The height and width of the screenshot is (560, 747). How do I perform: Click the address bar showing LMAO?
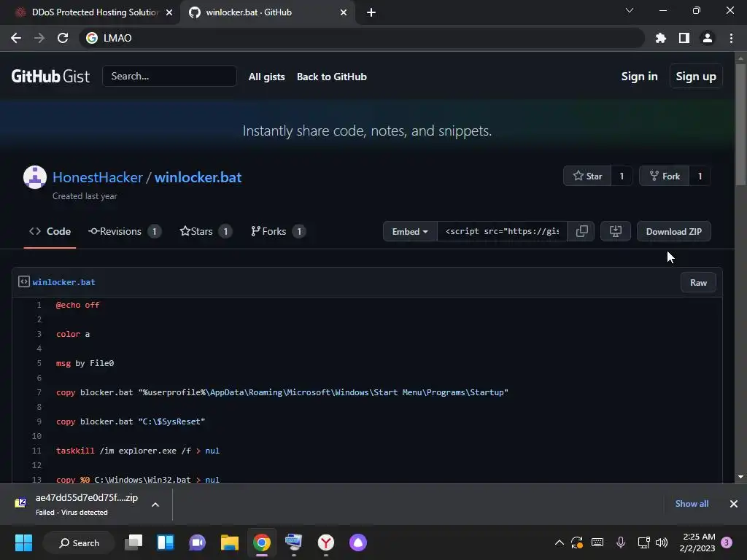pyautogui.click(x=362, y=38)
